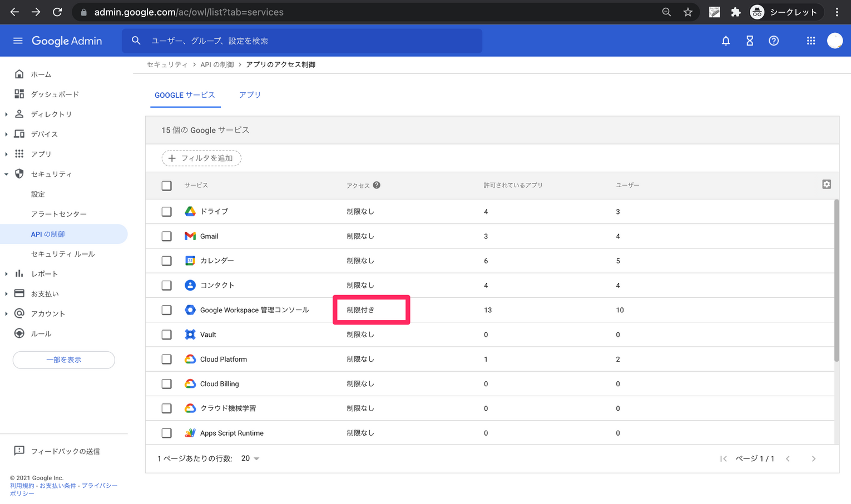Click the セキュリティ breadcrumb link
851x504 pixels.
point(167,64)
